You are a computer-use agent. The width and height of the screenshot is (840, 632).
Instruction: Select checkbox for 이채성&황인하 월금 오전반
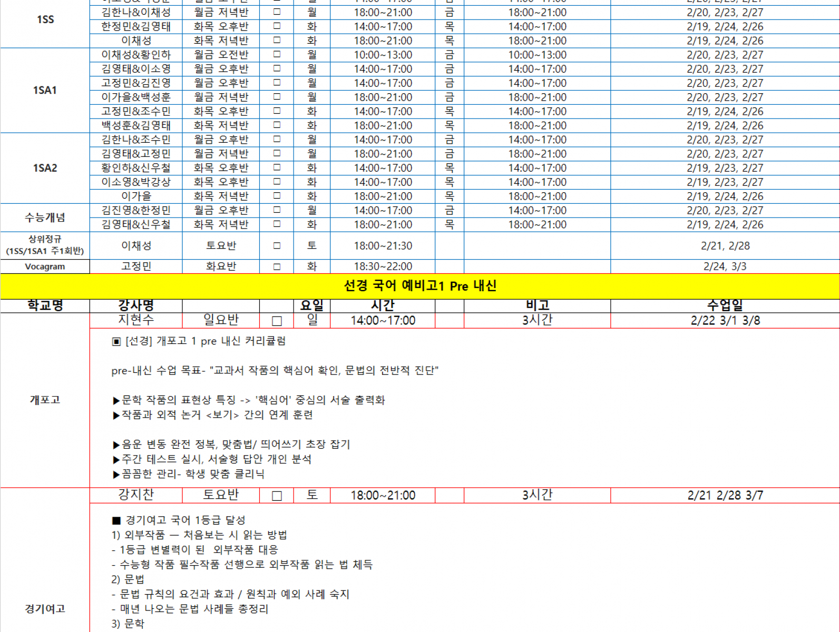coord(277,55)
